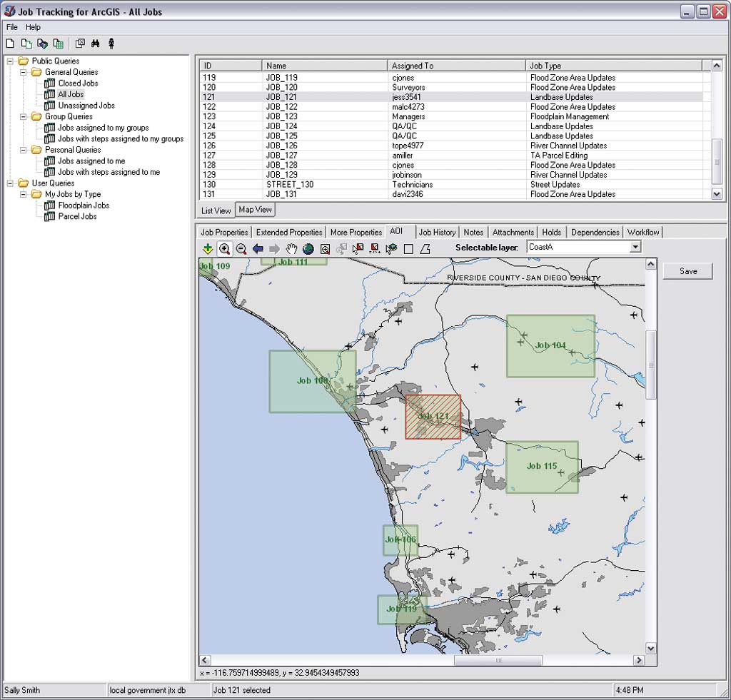Click the Save button

pos(687,271)
